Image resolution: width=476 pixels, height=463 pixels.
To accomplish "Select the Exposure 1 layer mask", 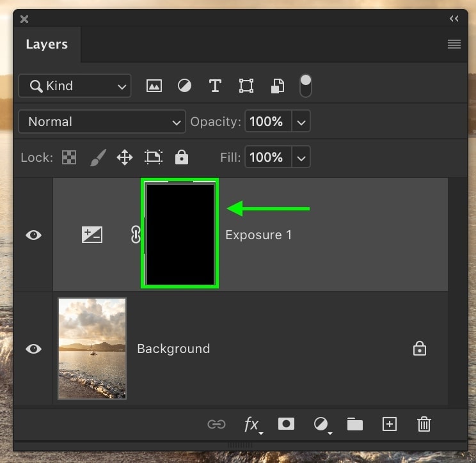I will coord(180,233).
